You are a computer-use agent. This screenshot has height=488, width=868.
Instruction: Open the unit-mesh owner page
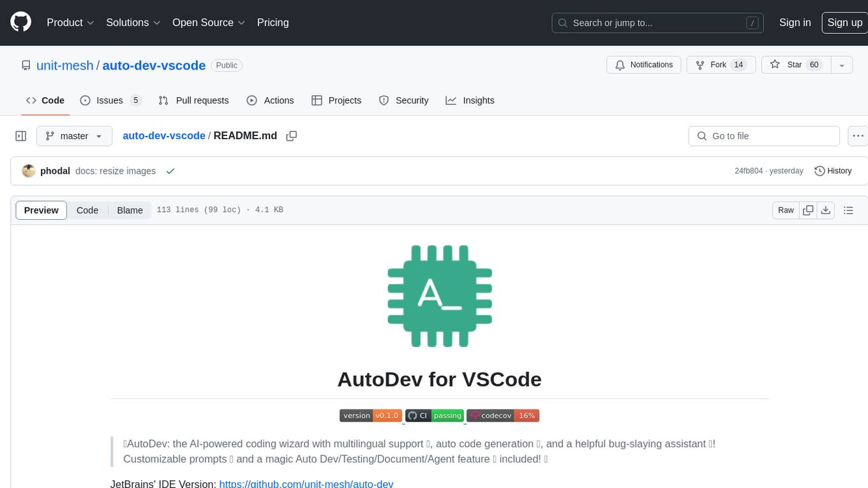tap(65, 65)
